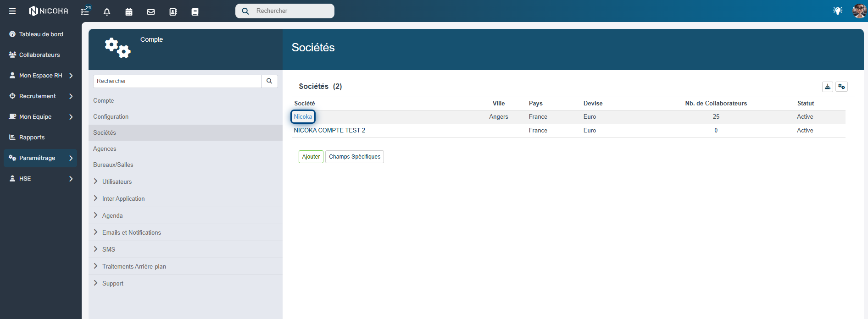Click the lightbulb tips icon

click(x=838, y=11)
